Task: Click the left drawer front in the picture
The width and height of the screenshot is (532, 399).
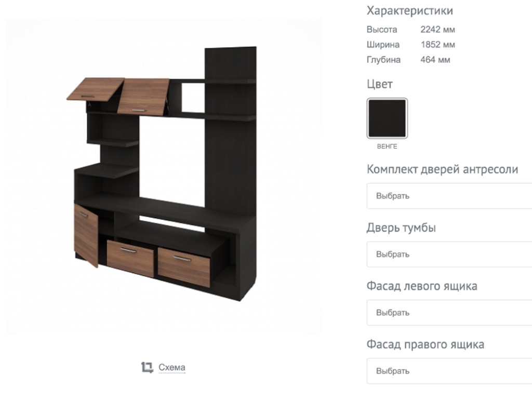Action: (x=130, y=258)
